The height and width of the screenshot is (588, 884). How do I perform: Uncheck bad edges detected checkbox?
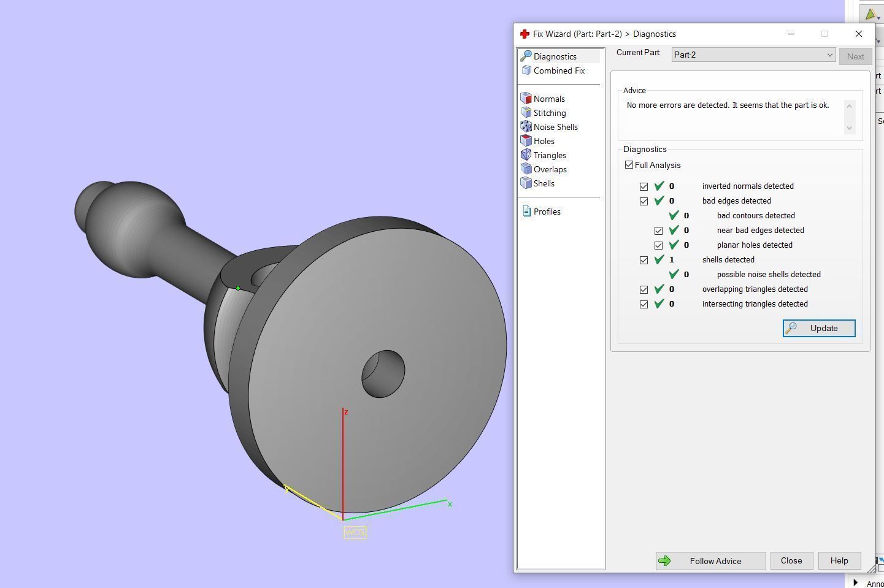click(644, 201)
